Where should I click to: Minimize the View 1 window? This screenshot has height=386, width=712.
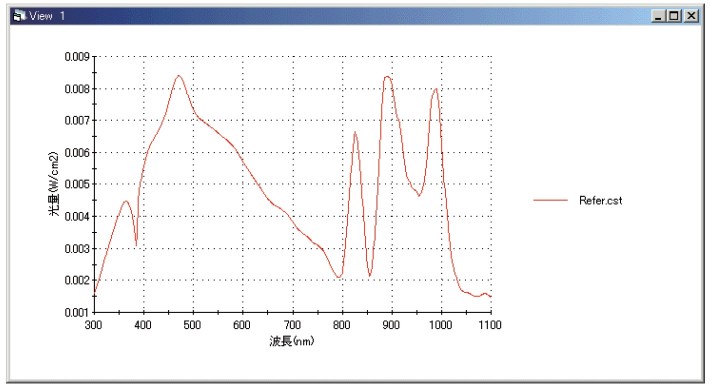coord(658,16)
